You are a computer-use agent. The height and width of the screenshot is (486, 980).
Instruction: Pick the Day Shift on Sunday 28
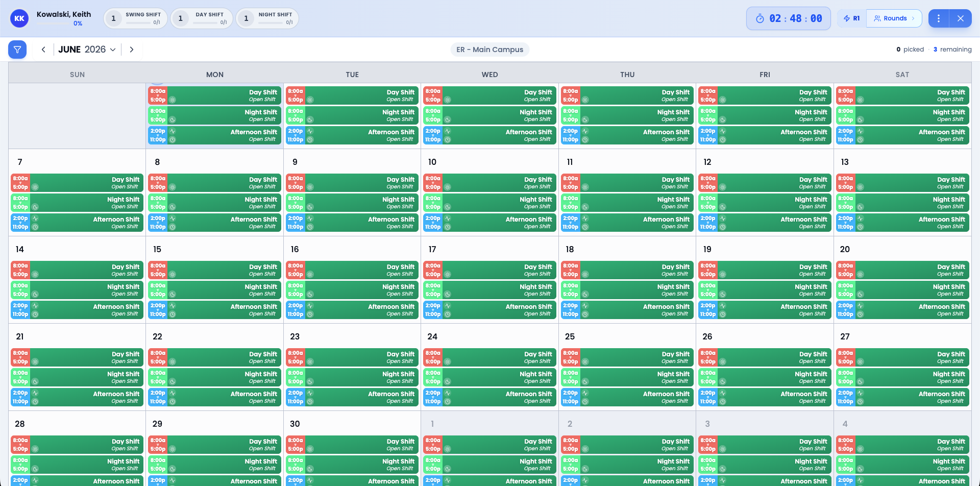click(77, 445)
